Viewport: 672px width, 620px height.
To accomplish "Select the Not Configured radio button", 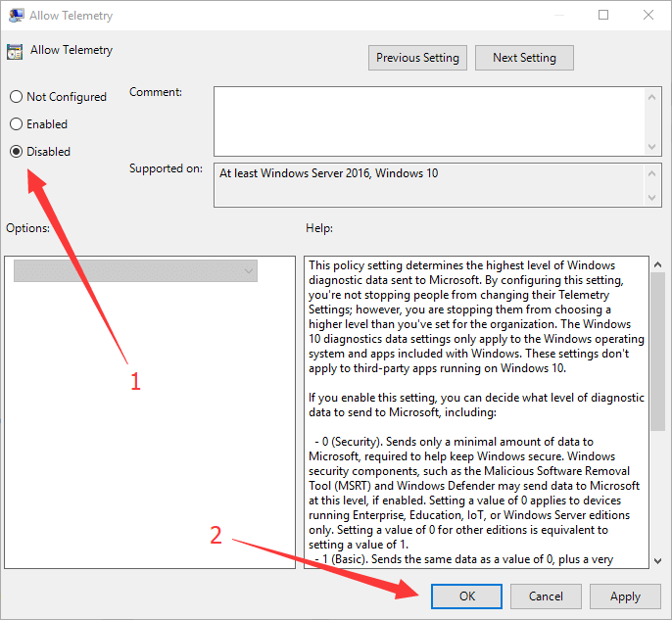I will [16, 97].
